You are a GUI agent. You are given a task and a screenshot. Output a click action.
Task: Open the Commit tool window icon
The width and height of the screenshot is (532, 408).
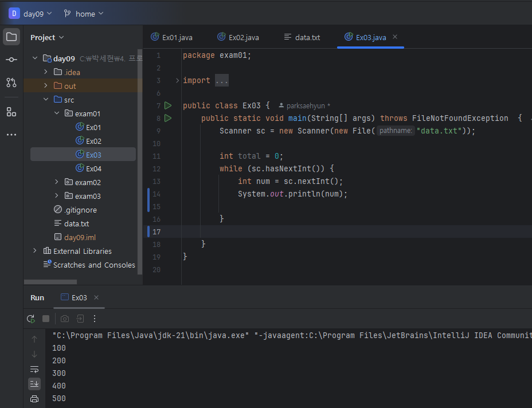[x=11, y=60]
